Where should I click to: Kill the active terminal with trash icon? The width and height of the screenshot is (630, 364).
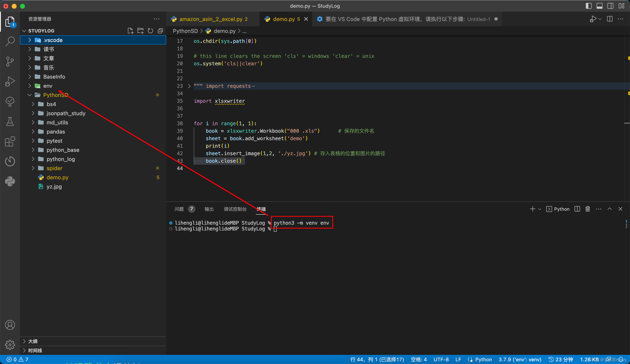588,209
